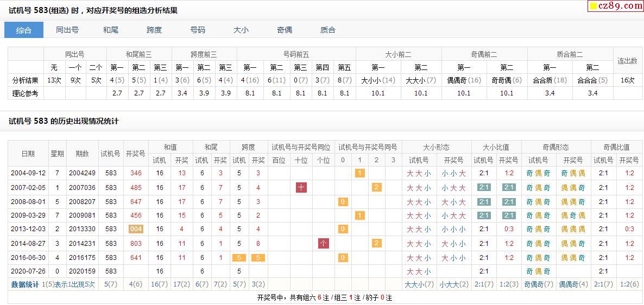Screen dimensions: 644x305
Task: Click highlighted 004 draw number
Action: 136,229
